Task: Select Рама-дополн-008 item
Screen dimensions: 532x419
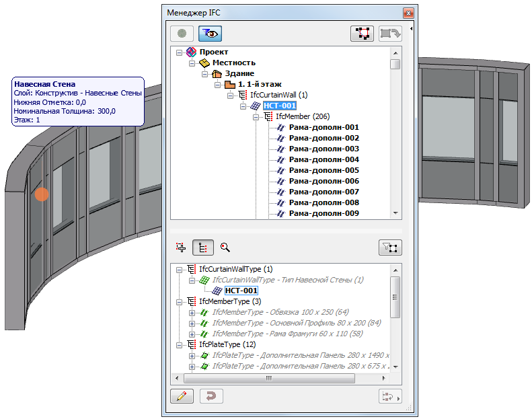Action: [324, 202]
